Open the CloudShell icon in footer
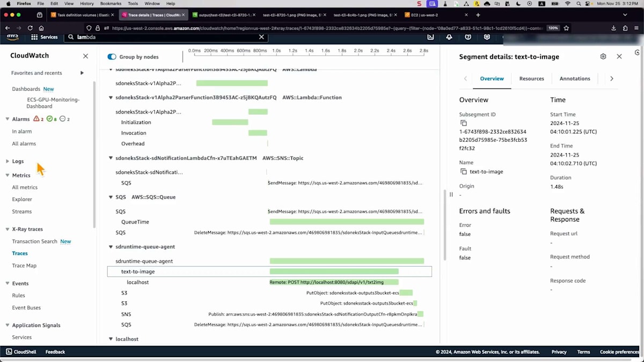The height and width of the screenshot is (362, 644). tap(9, 352)
